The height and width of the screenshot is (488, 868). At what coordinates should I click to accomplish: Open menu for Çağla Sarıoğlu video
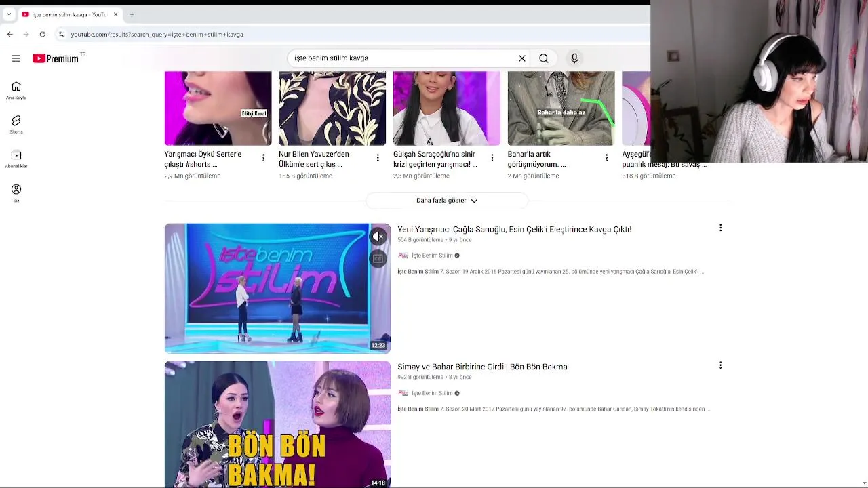click(720, 228)
